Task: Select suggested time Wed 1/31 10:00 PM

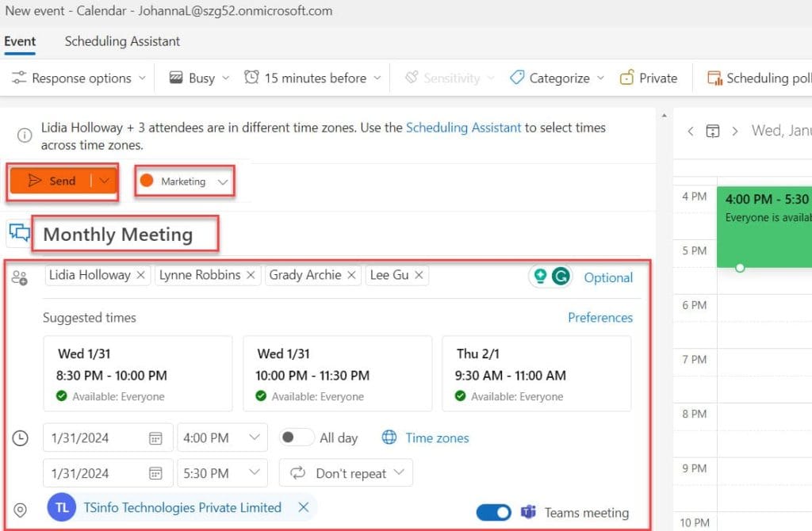Action: [x=338, y=373]
